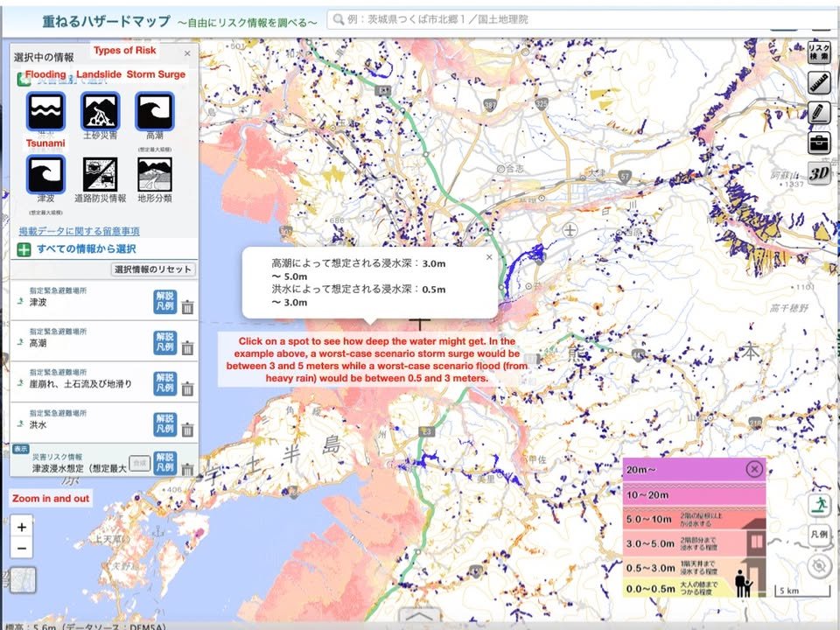Open the road disaster info (道路防災情報) icon
Image resolution: width=840 pixels, height=630 pixels.
[100, 174]
